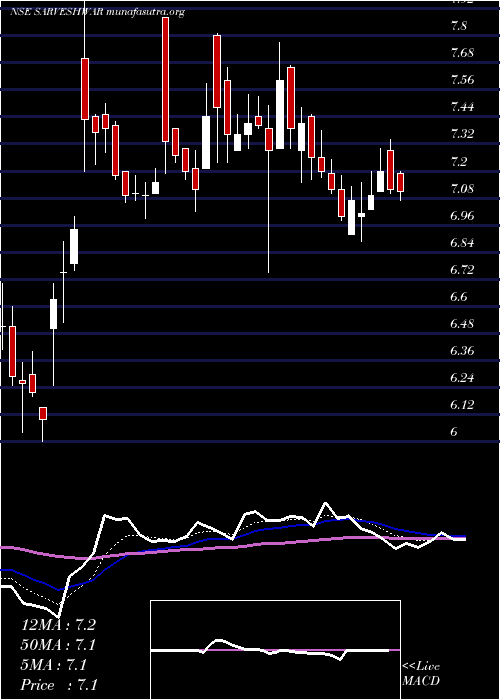This screenshot has width=500, height=700.
Task: Click the Price : 7.1 legend value
Action: coord(60,685)
